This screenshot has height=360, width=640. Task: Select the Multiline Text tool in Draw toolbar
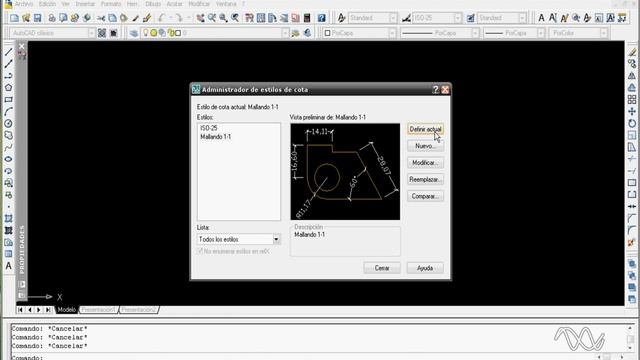point(8,266)
